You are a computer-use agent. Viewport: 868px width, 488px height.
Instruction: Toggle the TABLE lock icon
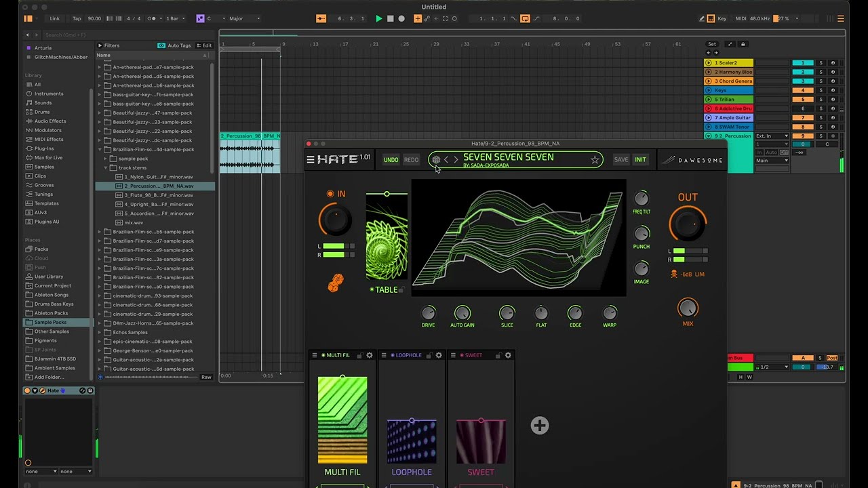(401, 290)
